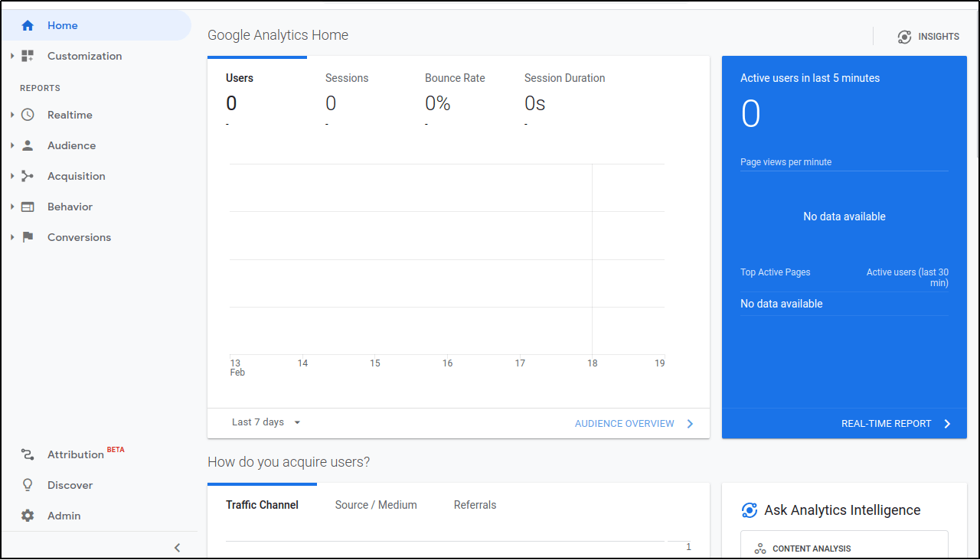980x560 pixels.
Task: Expand the Audience reports arrow
Action: pyautogui.click(x=12, y=145)
